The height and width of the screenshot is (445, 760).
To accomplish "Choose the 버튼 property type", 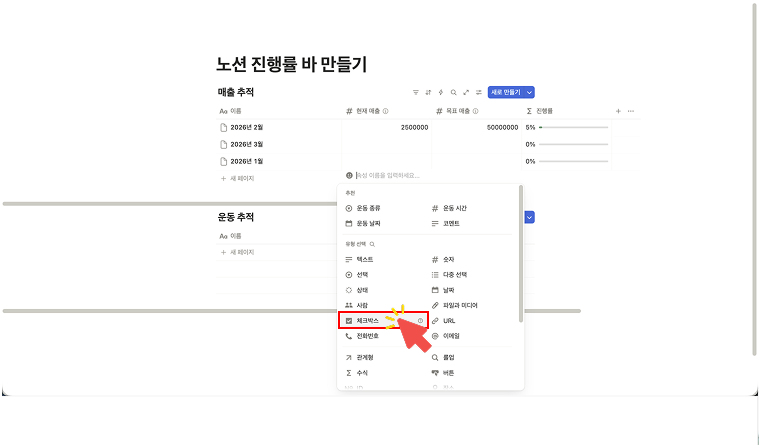I will click(x=443, y=373).
